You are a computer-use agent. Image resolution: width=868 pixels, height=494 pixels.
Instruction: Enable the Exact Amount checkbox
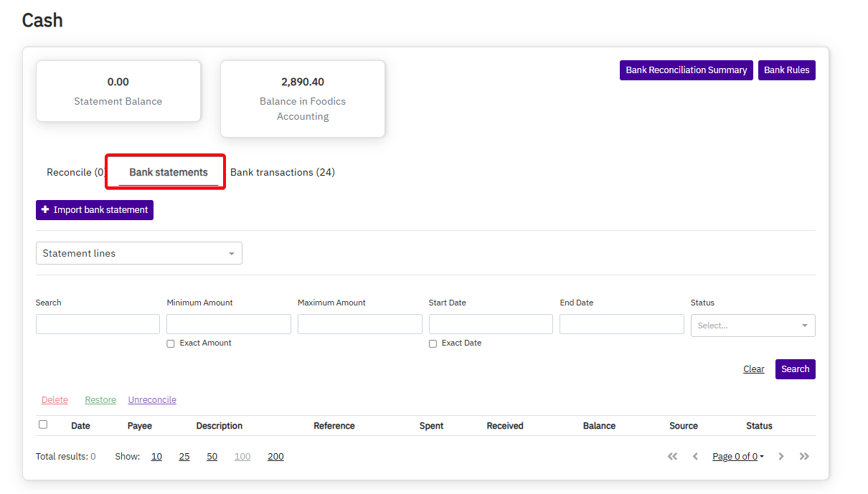pyautogui.click(x=170, y=343)
